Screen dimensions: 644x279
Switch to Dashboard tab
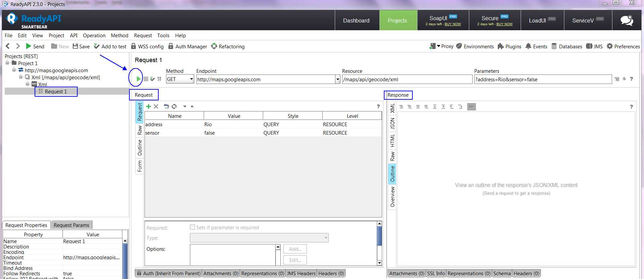pyautogui.click(x=356, y=20)
